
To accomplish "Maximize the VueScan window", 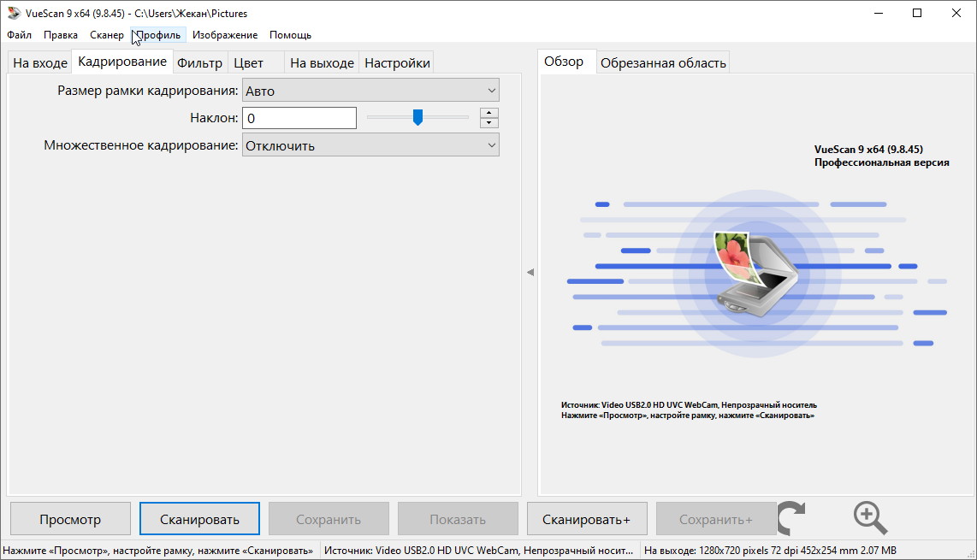I will [917, 13].
